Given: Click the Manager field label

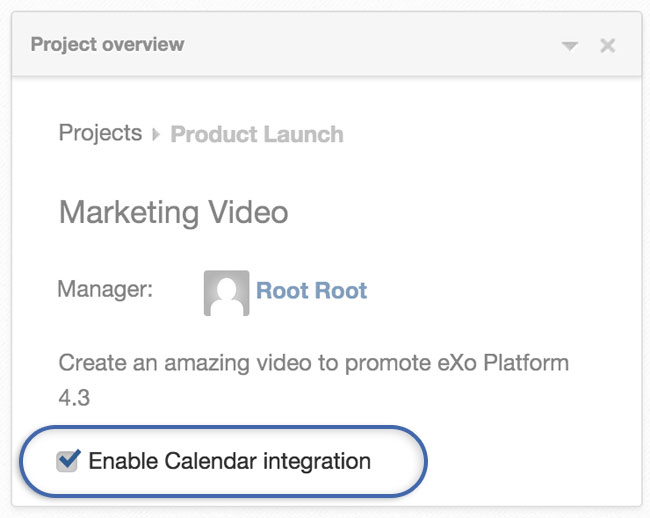Looking at the screenshot, I should (105, 289).
